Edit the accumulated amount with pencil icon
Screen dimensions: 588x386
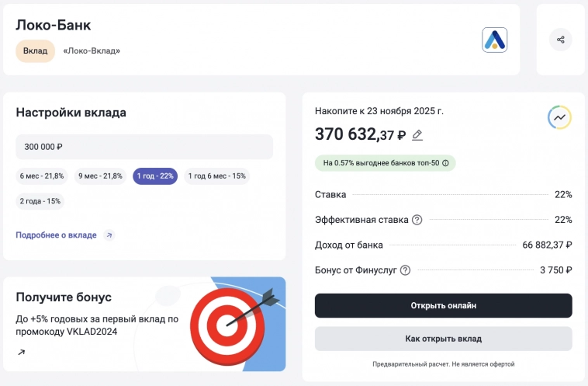pyautogui.click(x=417, y=135)
